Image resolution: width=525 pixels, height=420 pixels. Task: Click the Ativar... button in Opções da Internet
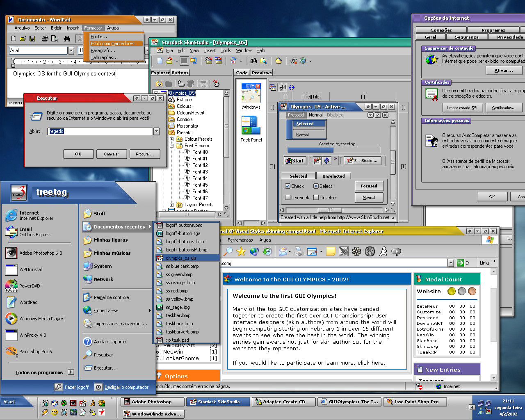tap(504, 70)
